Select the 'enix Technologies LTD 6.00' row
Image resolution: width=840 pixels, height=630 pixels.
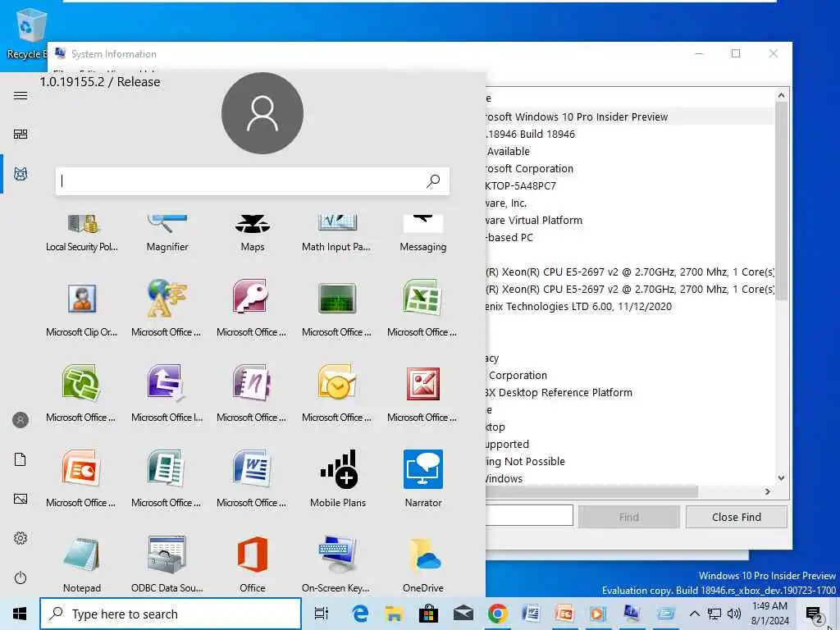pyautogui.click(x=629, y=307)
